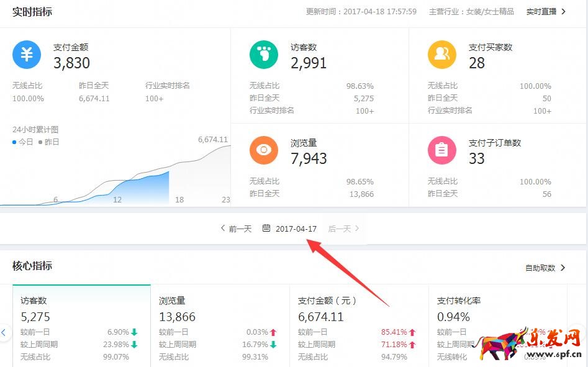Toggle the 今日 legend dot in chart
This screenshot has width=588, height=367.
coord(15,142)
